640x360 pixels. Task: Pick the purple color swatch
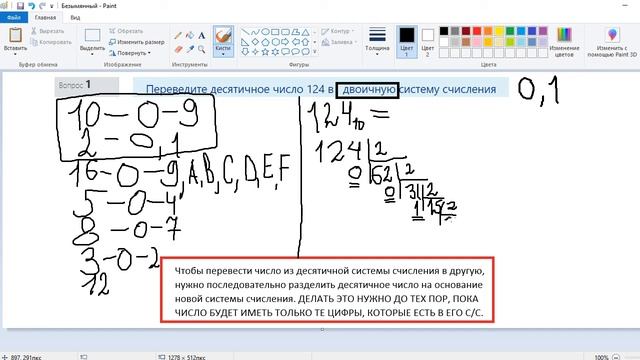[543, 31]
